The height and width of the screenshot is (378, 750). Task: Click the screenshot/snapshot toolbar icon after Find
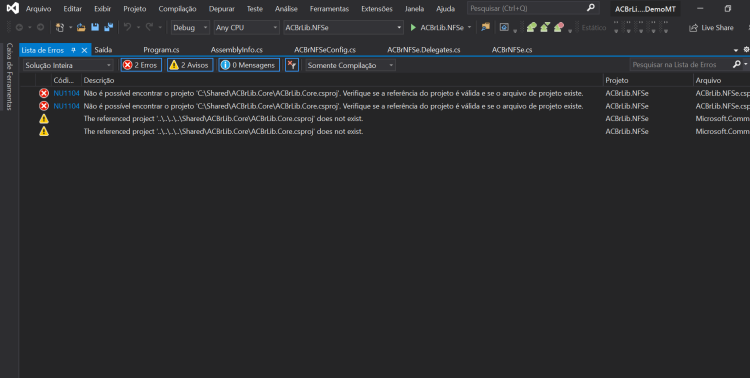point(504,28)
